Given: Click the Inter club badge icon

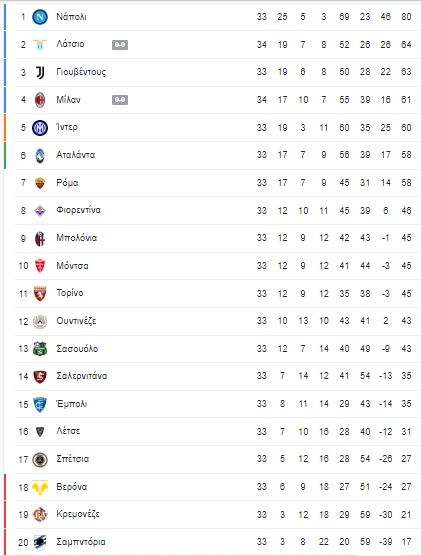Looking at the screenshot, I should [40, 128].
